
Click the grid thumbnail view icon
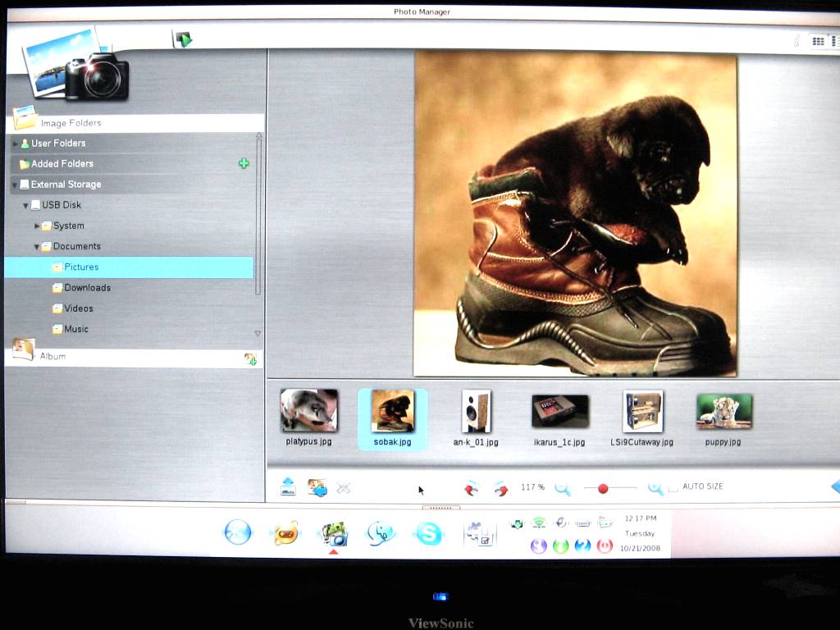tap(818, 41)
